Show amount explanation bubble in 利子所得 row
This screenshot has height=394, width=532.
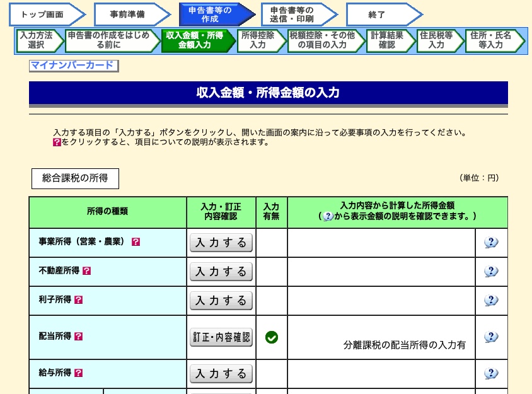click(491, 300)
